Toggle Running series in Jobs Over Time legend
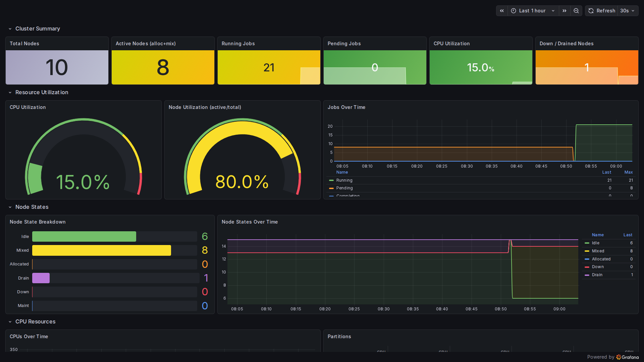 point(344,180)
